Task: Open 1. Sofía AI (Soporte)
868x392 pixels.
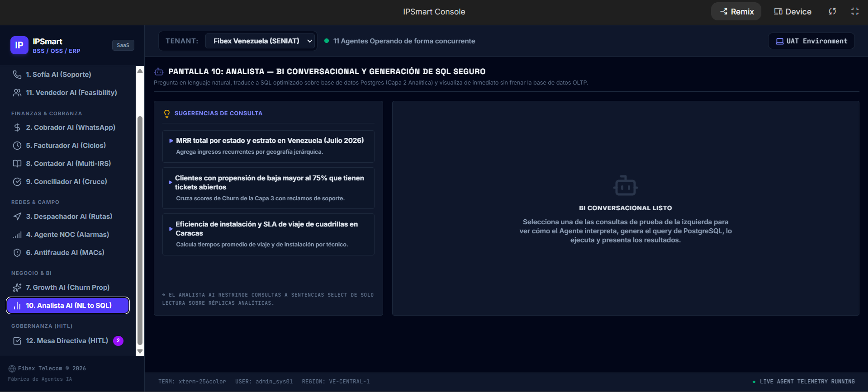Action: [68, 75]
